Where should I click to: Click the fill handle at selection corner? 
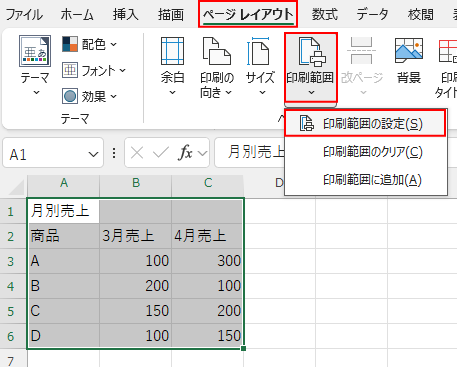(x=244, y=348)
